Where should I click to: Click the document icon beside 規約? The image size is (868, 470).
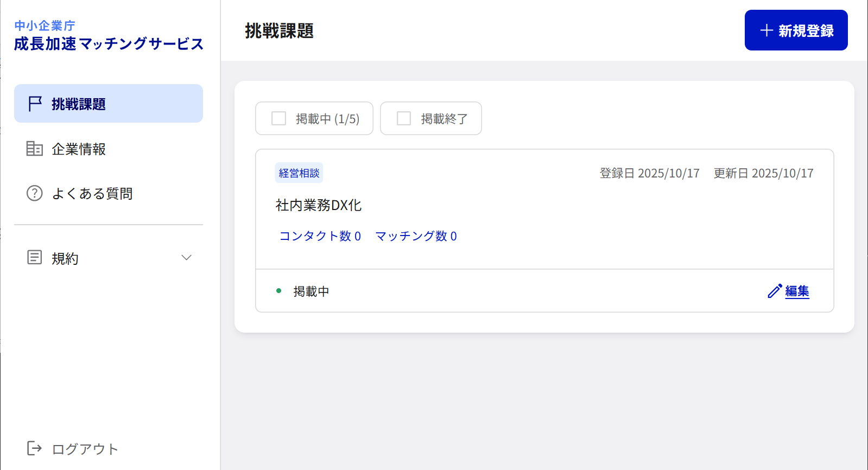tap(35, 258)
